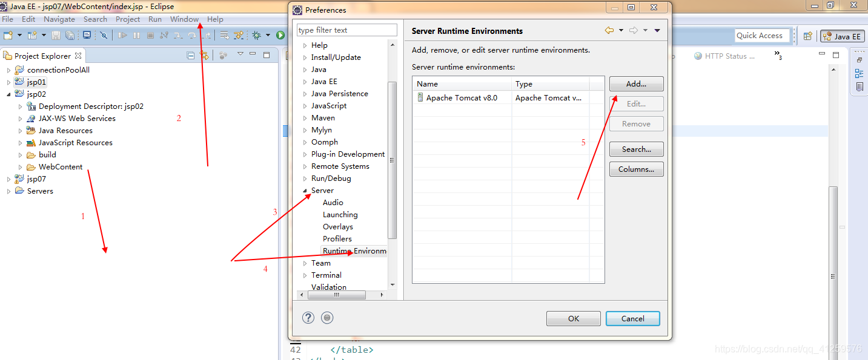Select the Runtime Environments preference page
Screen dimensions: 868x360
(x=354, y=250)
